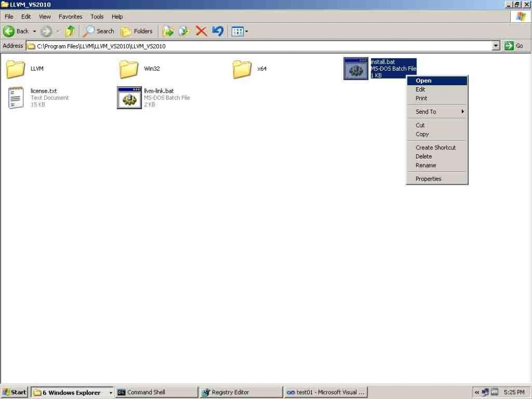Click the Undo arrow icon
The image size is (532, 399).
pos(217,31)
